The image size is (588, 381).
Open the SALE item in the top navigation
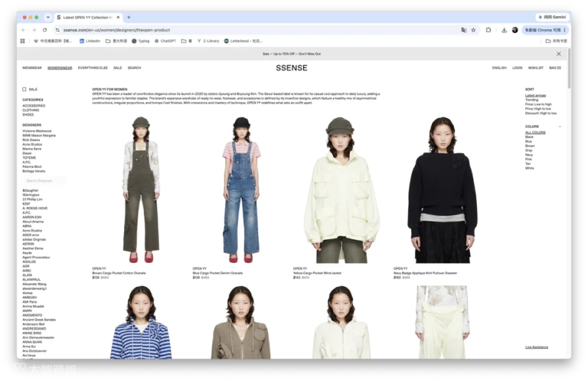118,68
